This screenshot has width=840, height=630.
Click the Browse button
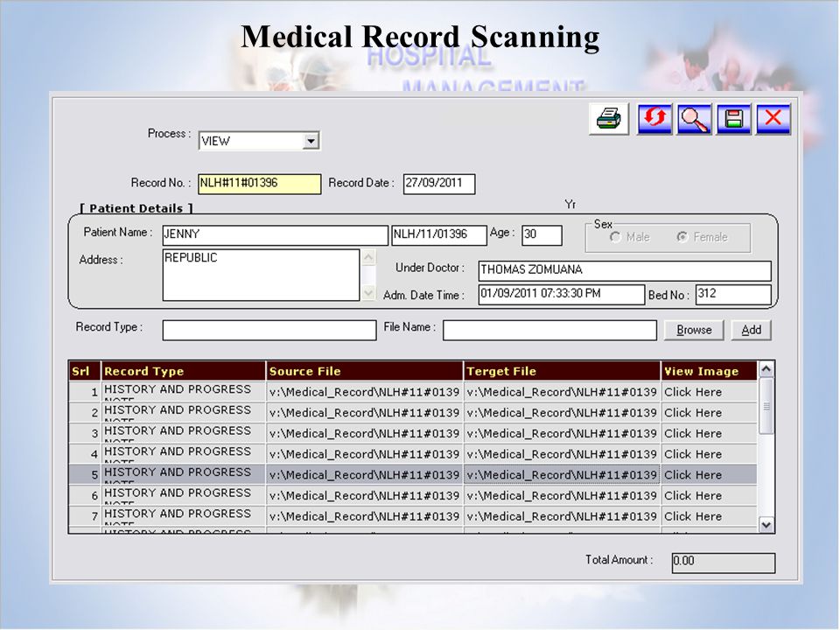pyautogui.click(x=694, y=330)
